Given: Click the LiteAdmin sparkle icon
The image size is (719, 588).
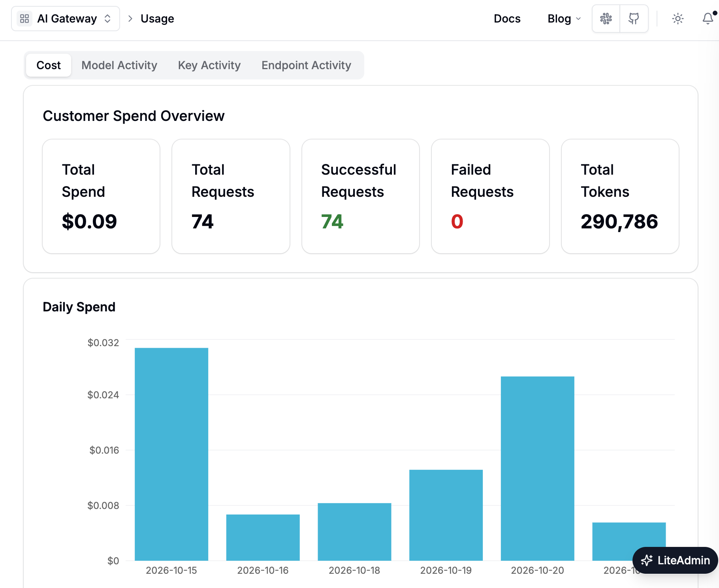Looking at the screenshot, I should coord(647,560).
